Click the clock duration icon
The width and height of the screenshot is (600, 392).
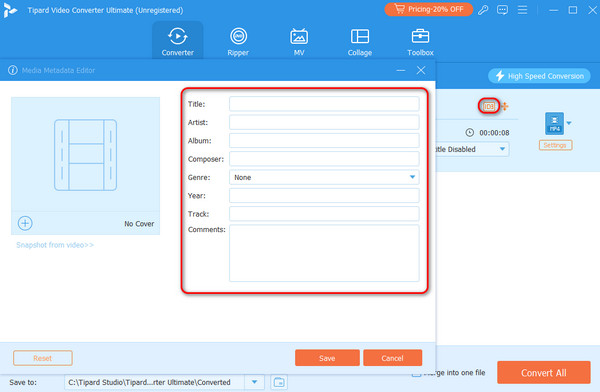(470, 132)
